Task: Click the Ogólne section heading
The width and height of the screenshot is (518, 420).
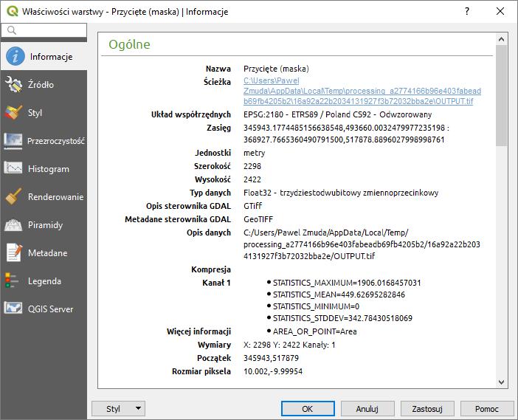Action: [130, 44]
